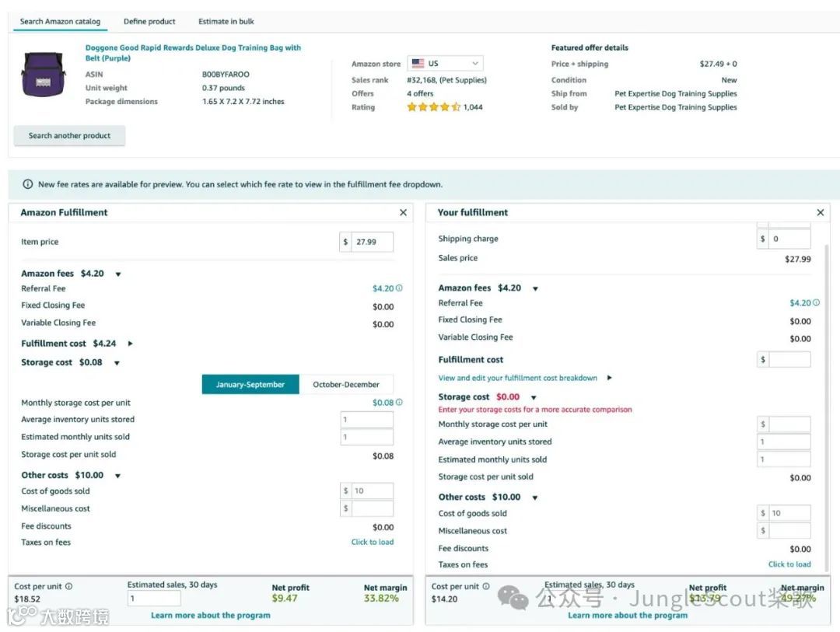
Task: Collapse Amazon fees $4.20 in Your fulfillment
Action: point(535,288)
